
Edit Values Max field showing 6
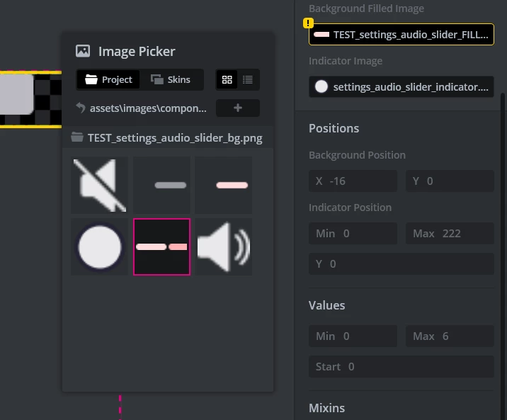click(x=450, y=336)
